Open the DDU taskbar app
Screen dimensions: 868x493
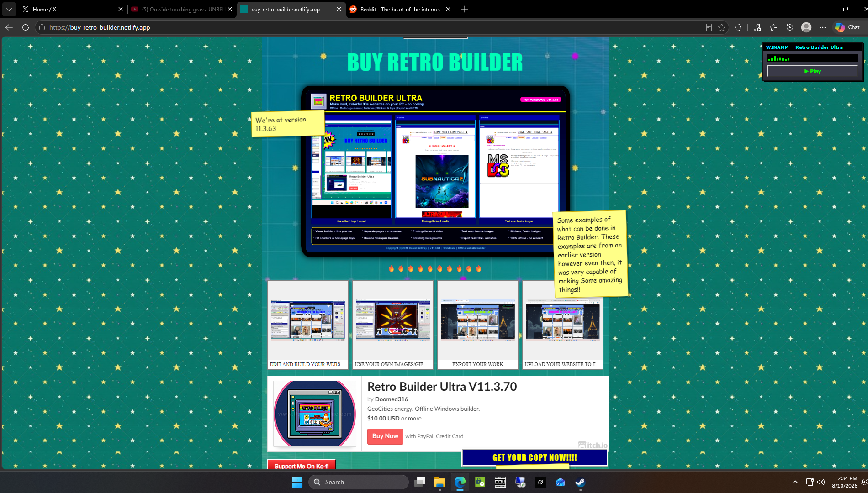(x=500, y=482)
